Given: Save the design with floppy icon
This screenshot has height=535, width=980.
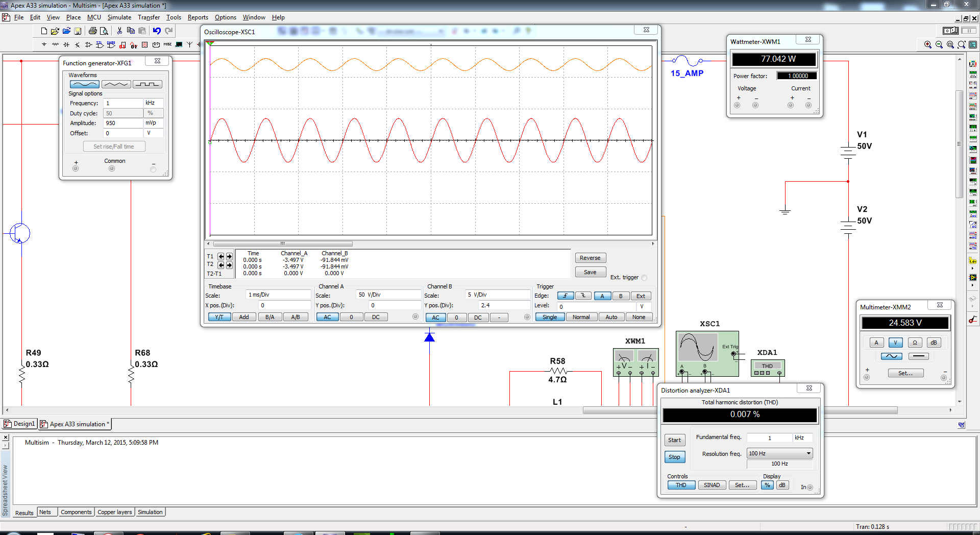Looking at the screenshot, I should click(78, 31).
